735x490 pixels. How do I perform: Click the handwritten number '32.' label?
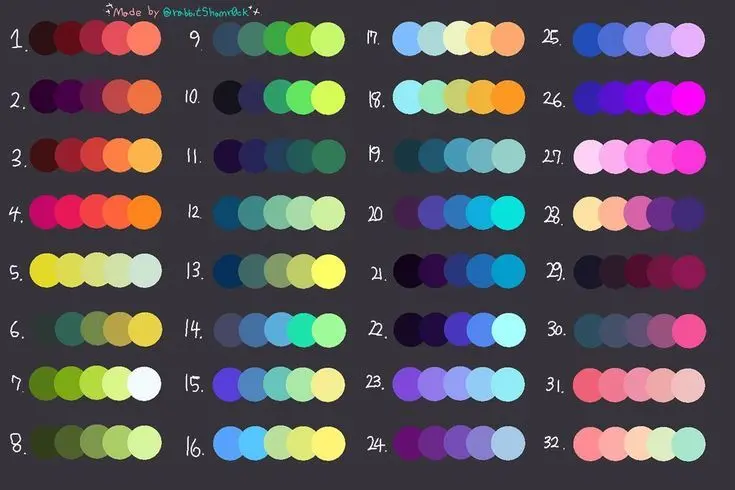point(554,442)
